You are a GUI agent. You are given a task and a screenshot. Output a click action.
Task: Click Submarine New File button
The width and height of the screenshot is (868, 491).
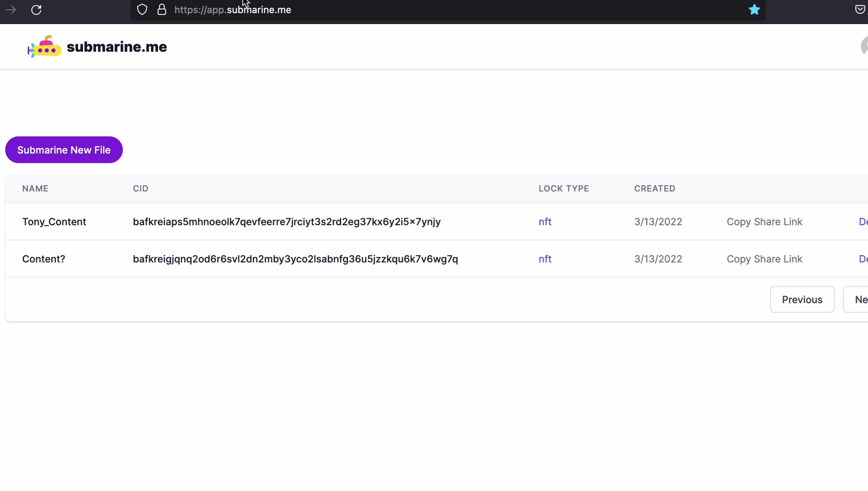coord(64,150)
